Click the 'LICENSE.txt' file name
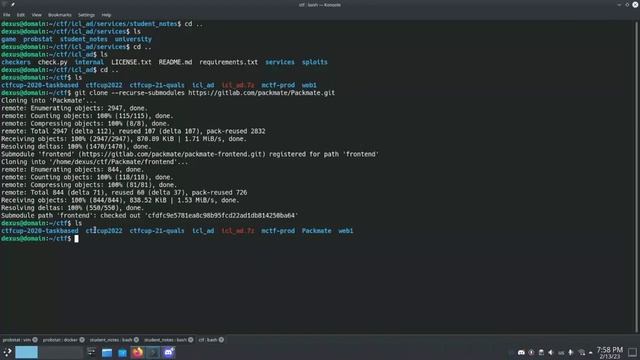The image size is (640, 360). (131, 62)
